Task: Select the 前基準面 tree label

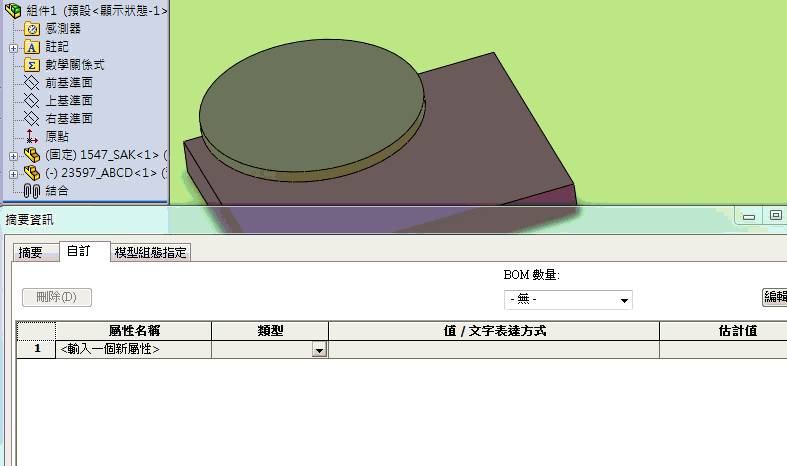Action: pos(69,83)
